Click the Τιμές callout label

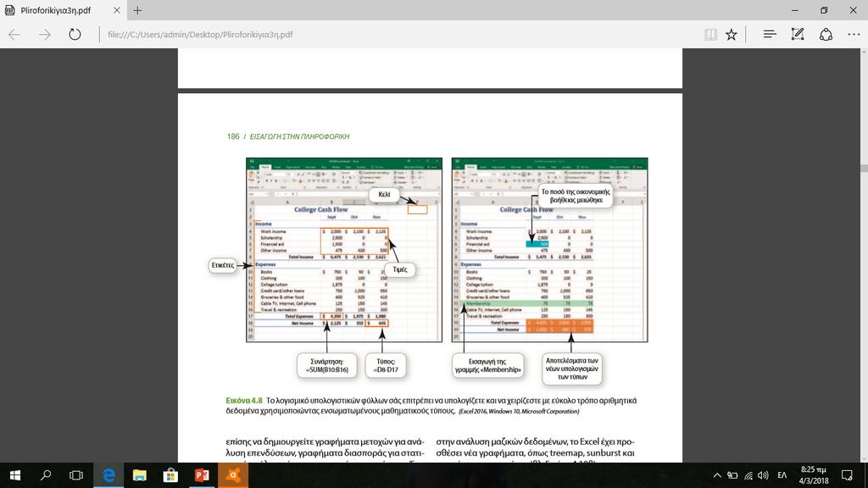click(x=400, y=269)
